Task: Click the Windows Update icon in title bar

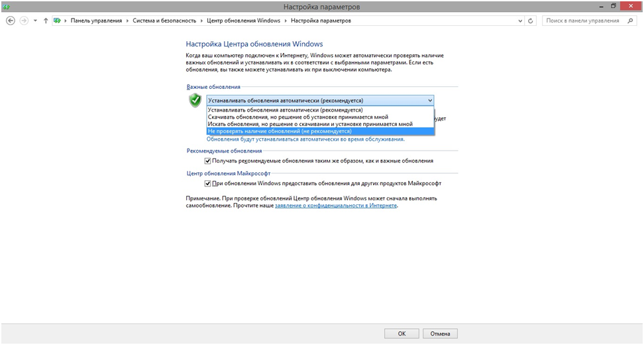Action: point(7,6)
